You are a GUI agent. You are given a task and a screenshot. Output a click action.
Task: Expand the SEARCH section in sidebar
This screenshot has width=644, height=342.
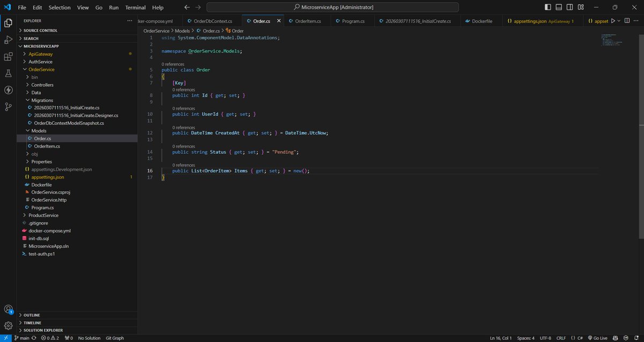click(x=77, y=39)
